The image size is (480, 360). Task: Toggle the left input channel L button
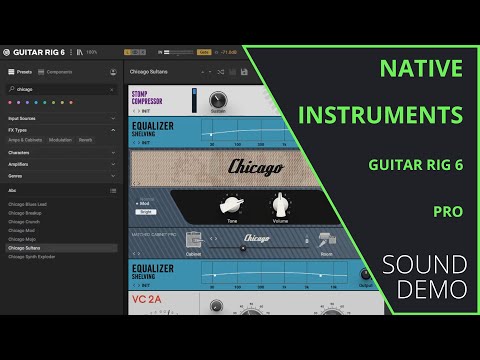pos(127,52)
